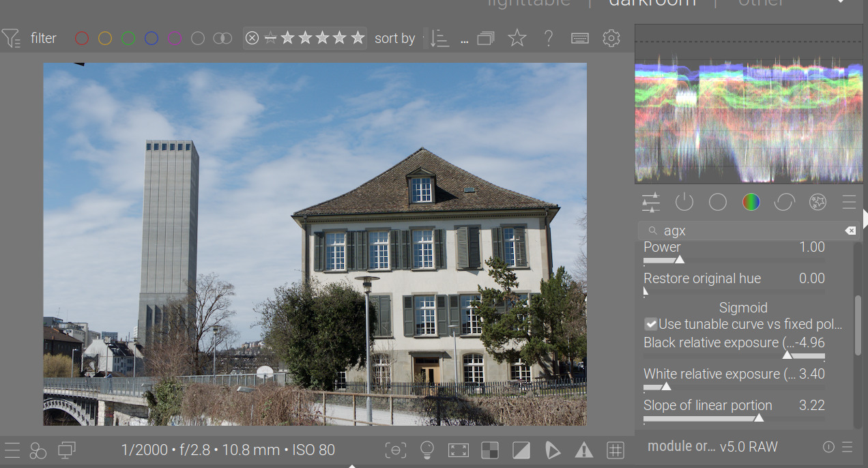The height and width of the screenshot is (468, 868).
Task: Click the right panel scrollbar
Action: pos(858,325)
